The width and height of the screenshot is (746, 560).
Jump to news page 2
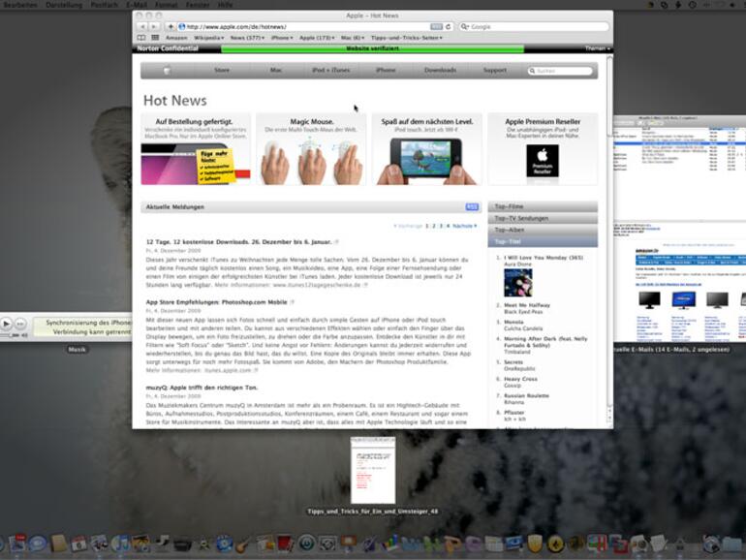pyautogui.click(x=434, y=226)
